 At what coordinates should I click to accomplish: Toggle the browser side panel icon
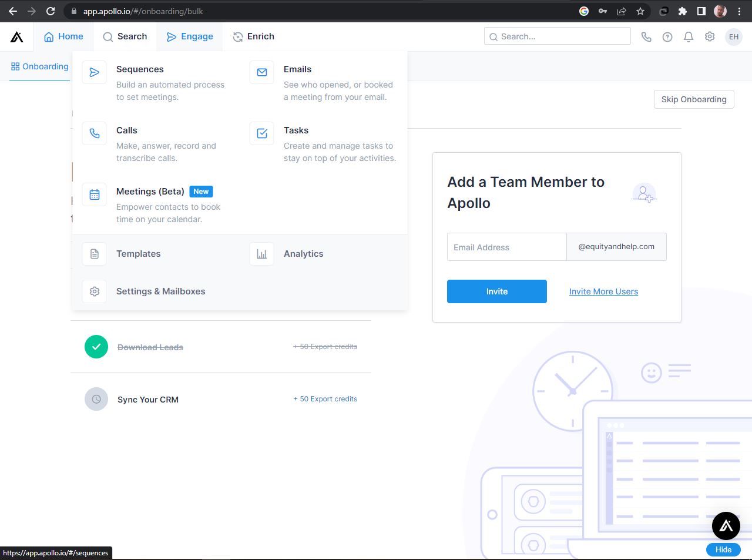(x=701, y=11)
